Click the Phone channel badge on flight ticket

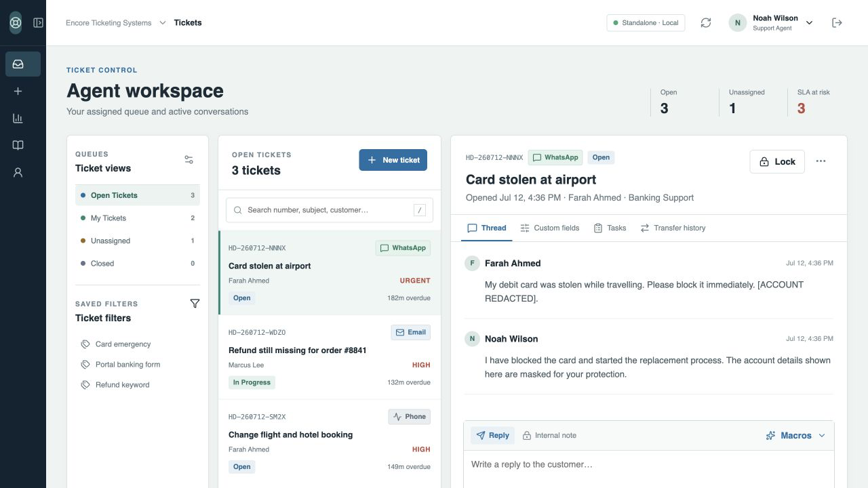click(410, 417)
